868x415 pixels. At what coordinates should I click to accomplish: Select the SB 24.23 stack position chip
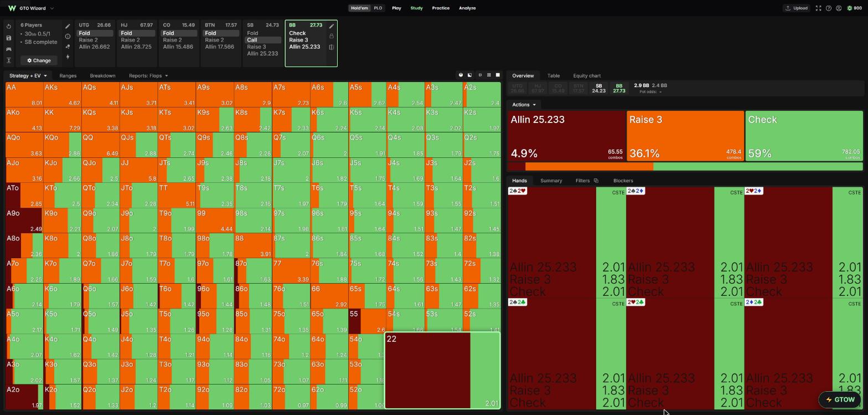pyautogui.click(x=598, y=89)
